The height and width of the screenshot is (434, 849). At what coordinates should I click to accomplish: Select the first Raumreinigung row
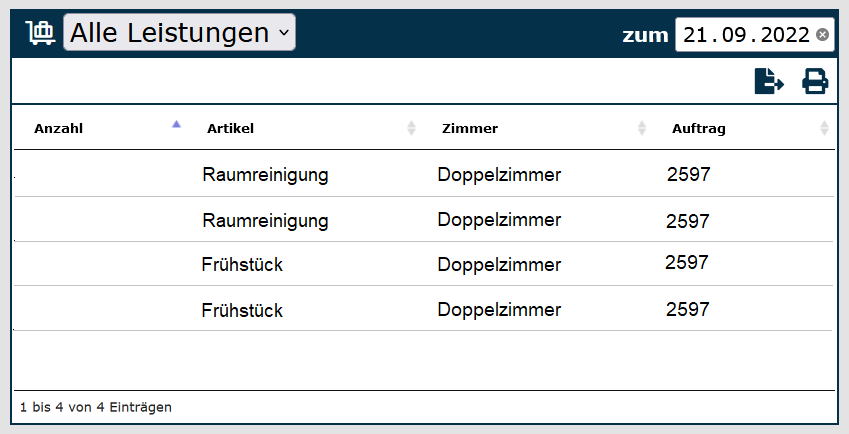click(x=265, y=175)
